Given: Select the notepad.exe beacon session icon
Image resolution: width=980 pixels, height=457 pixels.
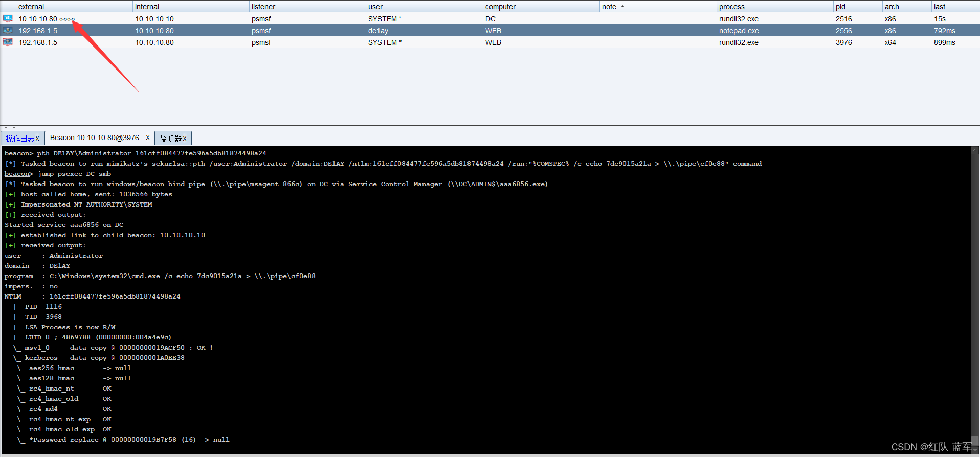Looking at the screenshot, I should pyautogui.click(x=8, y=30).
